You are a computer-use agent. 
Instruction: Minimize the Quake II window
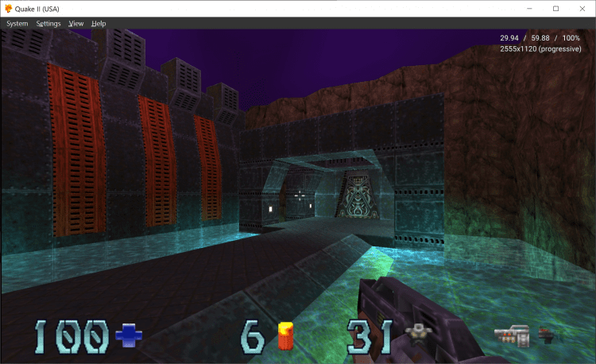point(529,9)
